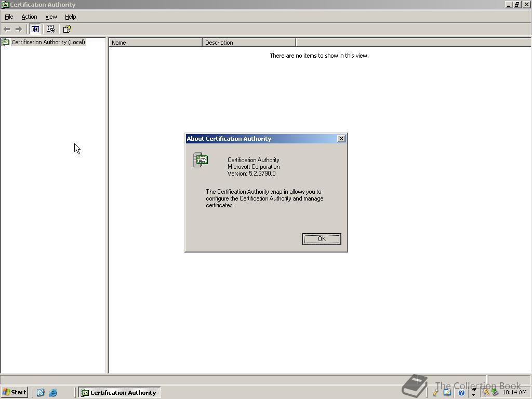Click the writing pad icon in language bar
The height and width of the screenshot is (399, 532).
coord(447,393)
